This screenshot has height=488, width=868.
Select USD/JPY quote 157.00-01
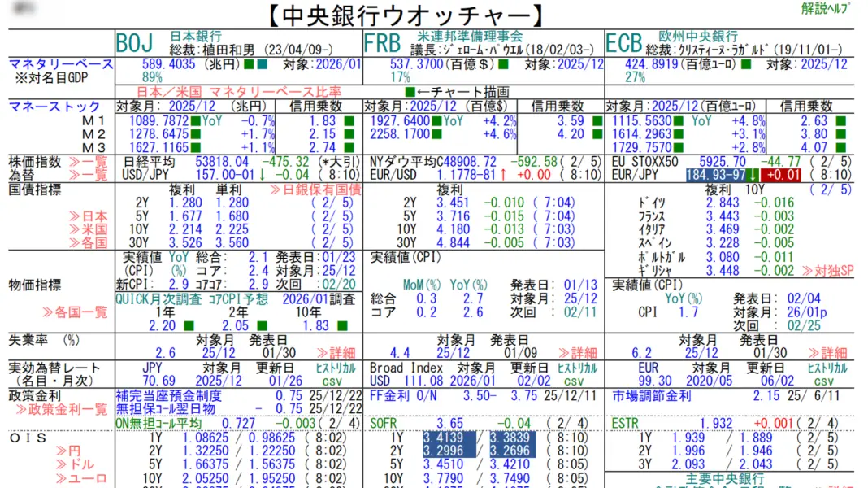point(228,175)
